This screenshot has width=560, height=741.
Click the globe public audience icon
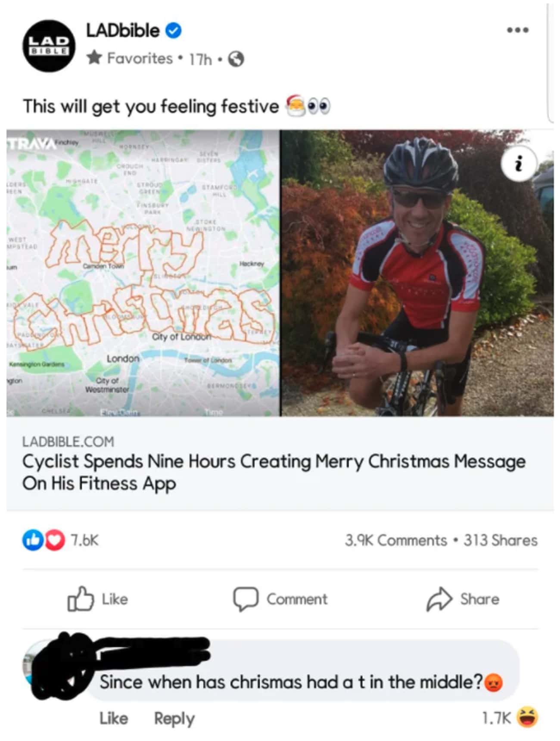[x=236, y=59]
